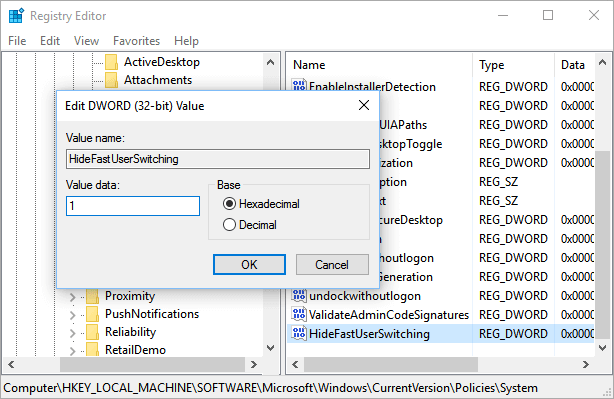Select the Reliability folder icon
614x399 pixels.
(x=92, y=332)
